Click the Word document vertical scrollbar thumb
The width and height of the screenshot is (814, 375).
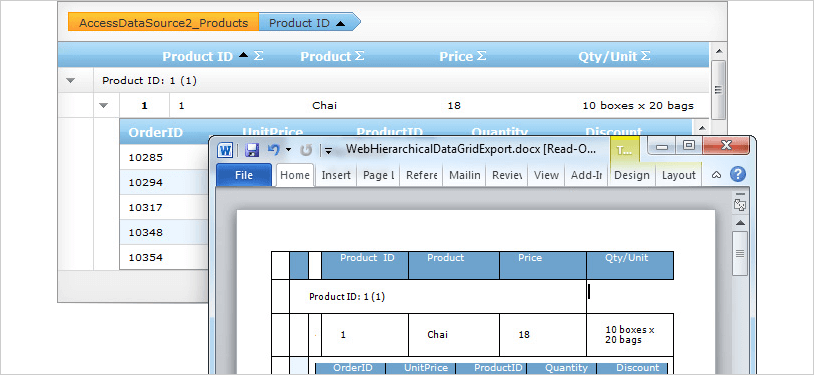pos(740,253)
